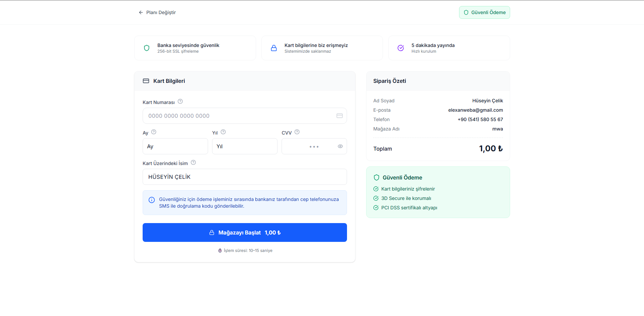Click the credit card icon beside Kart Bilgileri
Viewport: 644px width, 316px height.
coord(146,81)
